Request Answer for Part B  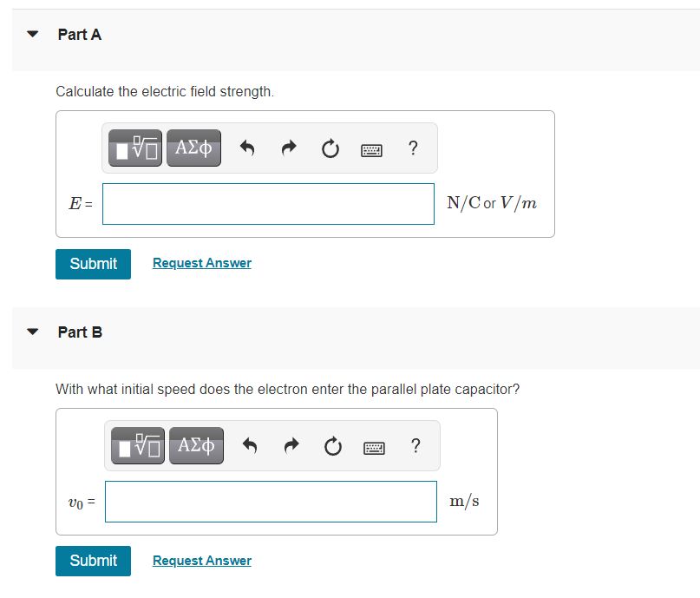pos(201,560)
